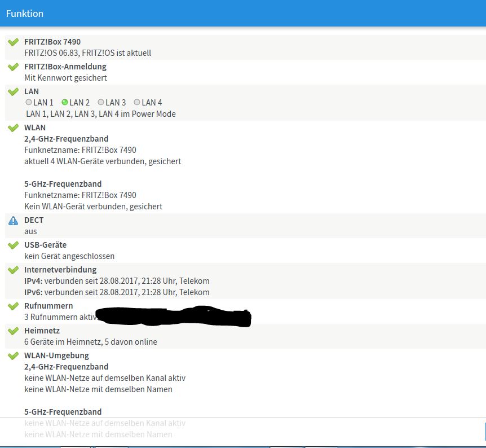Click 'aktuell 4 WLAN-Geräte verbunden, gesichert'
Viewport: 486px width, 448px height.
(x=103, y=161)
